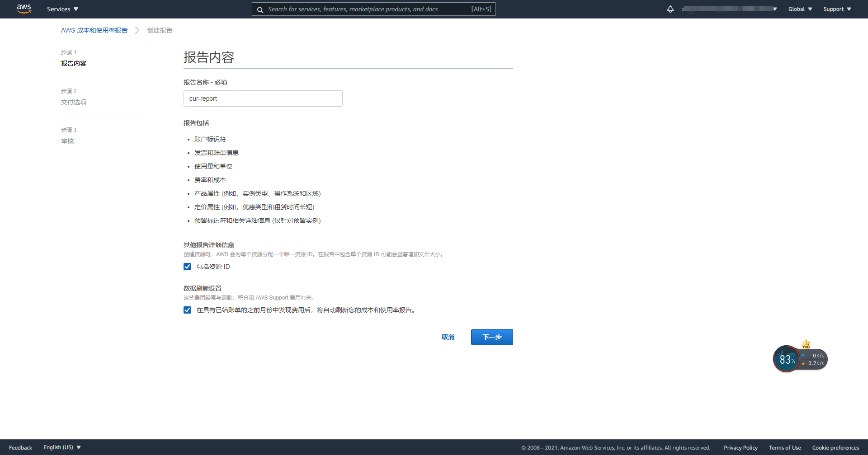Click the 其他报告详细信息 section heading

click(209, 245)
